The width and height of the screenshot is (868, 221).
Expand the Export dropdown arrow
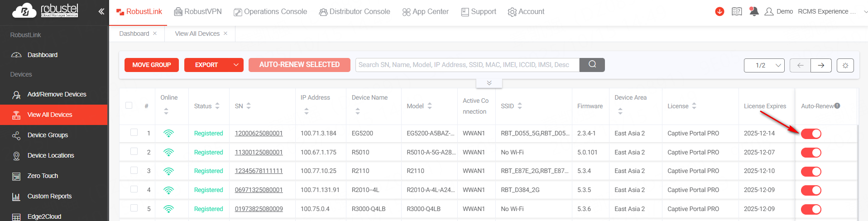click(x=235, y=65)
